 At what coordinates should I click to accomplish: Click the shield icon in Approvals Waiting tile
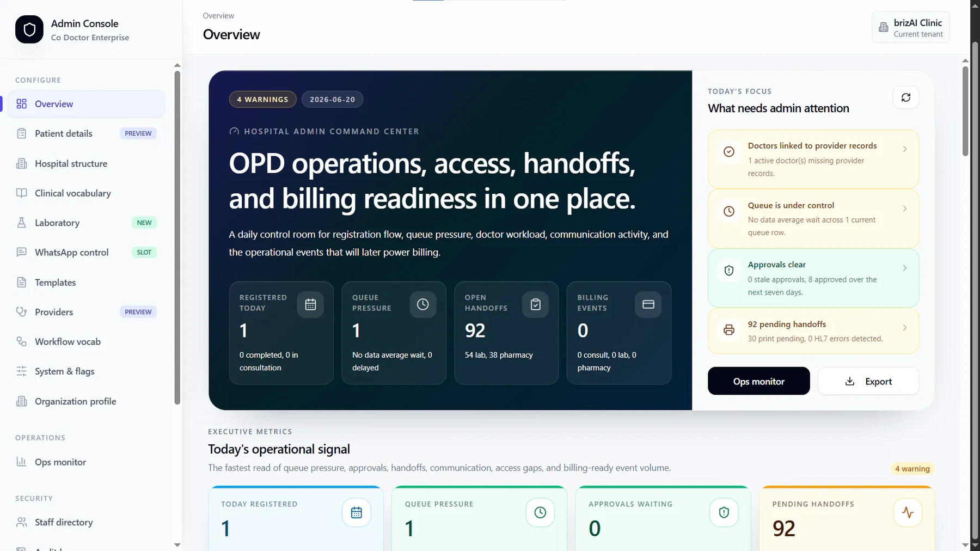point(724,512)
